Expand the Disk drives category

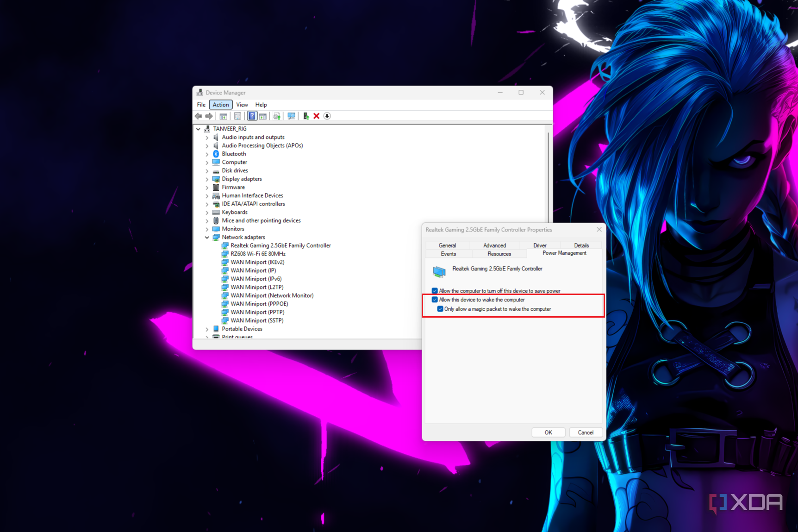(207, 171)
